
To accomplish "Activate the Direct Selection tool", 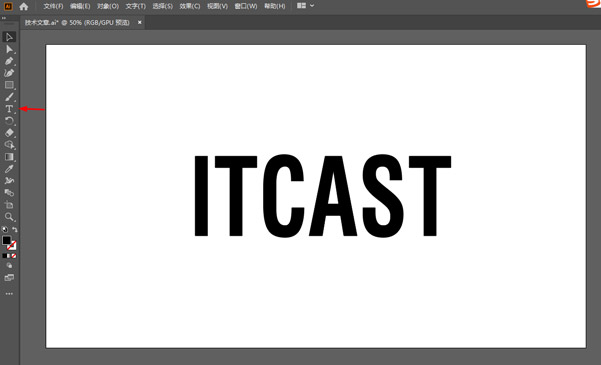I will (9, 49).
